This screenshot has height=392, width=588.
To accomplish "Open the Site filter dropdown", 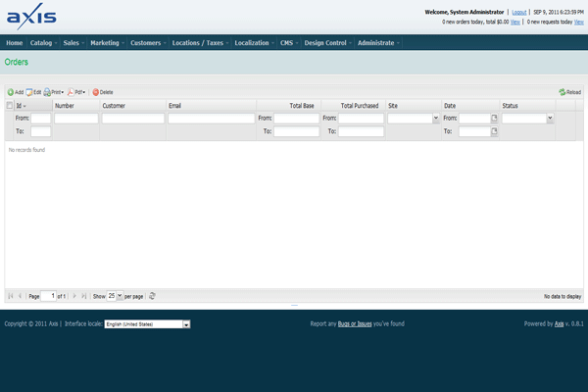I will click(x=436, y=119).
